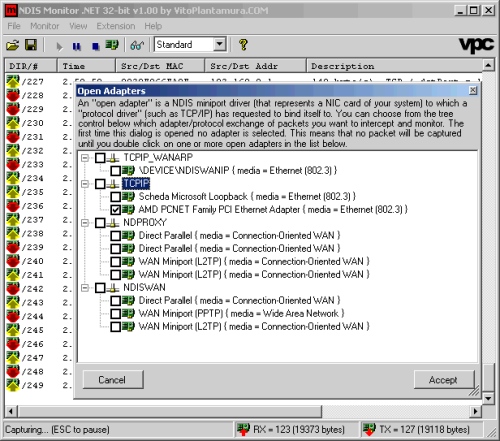The width and height of the screenshot is (500, 441).
Task: Click the vpc logo in the toolbar
Action: tap(476, 45)
